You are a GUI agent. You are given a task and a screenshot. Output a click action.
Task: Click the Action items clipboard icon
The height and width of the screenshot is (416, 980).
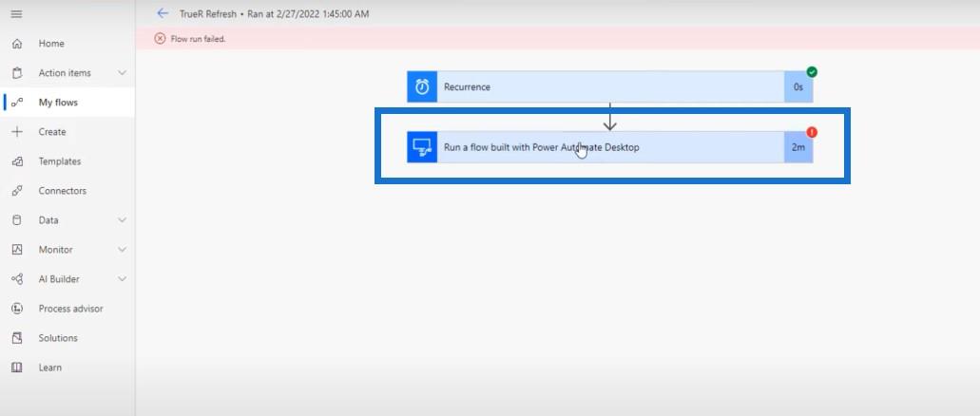[17, 73]
